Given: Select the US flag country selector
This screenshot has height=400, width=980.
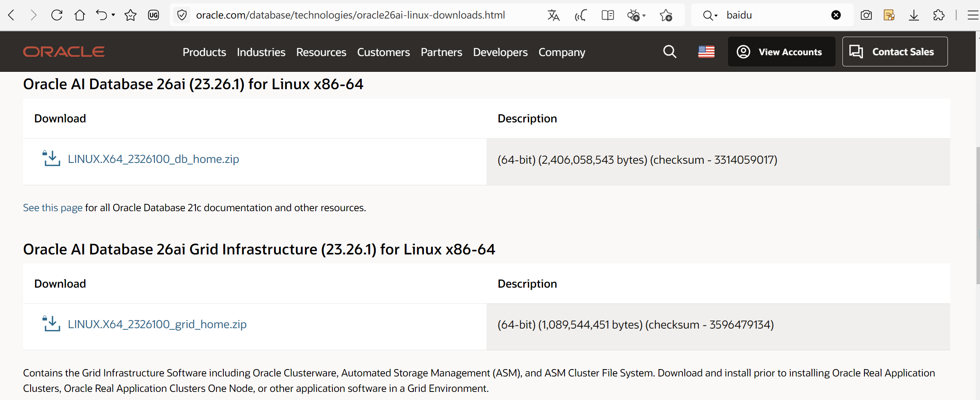Looking at the screenshot, I should pos(706,52).
